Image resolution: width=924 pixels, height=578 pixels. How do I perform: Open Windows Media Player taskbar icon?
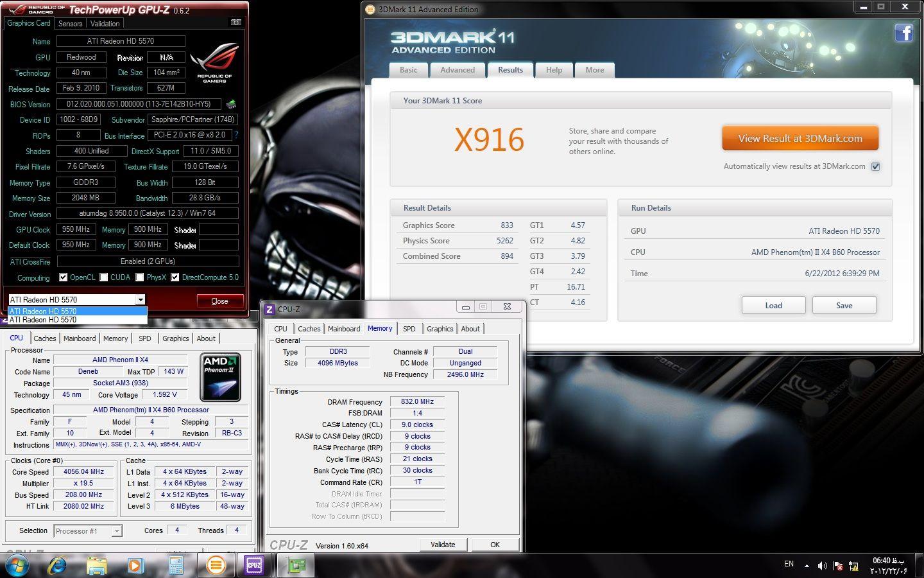(135, 566)
